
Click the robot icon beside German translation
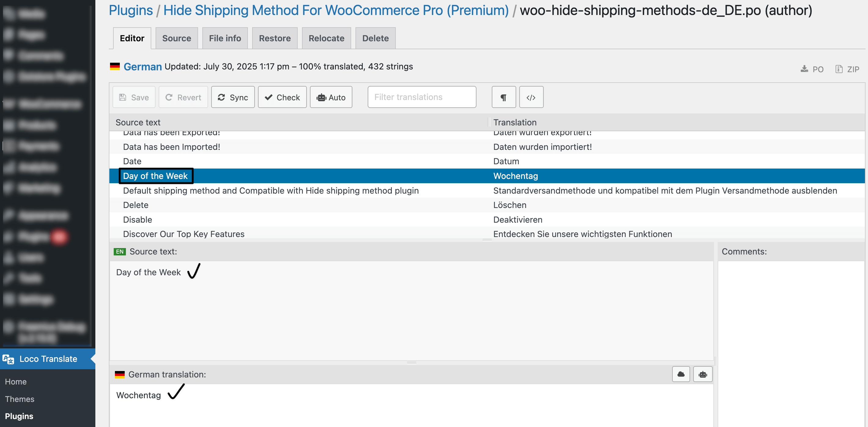(703, 374)
